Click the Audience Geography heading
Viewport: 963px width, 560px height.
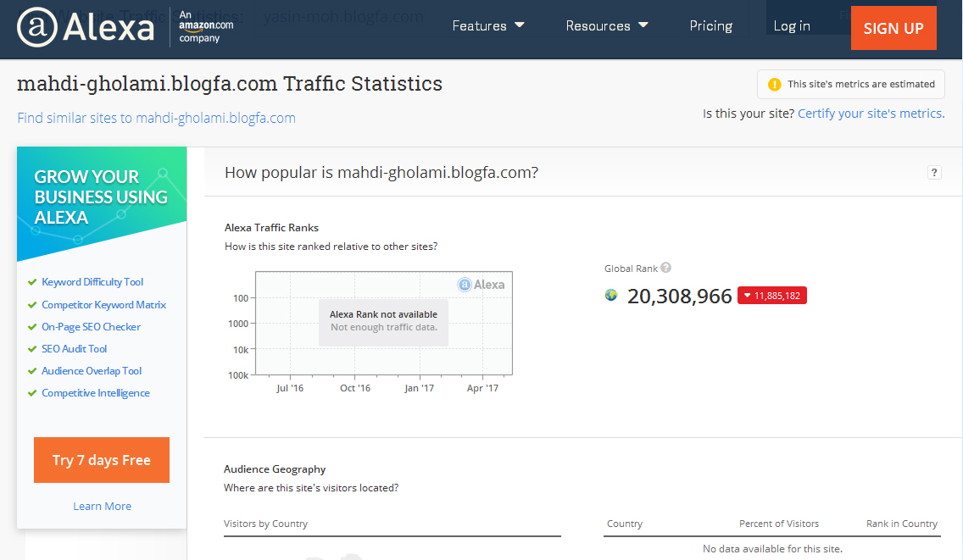pyautogui.click(x=275, y=469)
